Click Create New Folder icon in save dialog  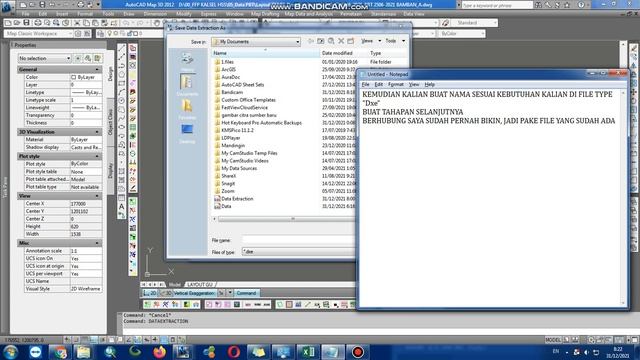(x=351, y=41)
